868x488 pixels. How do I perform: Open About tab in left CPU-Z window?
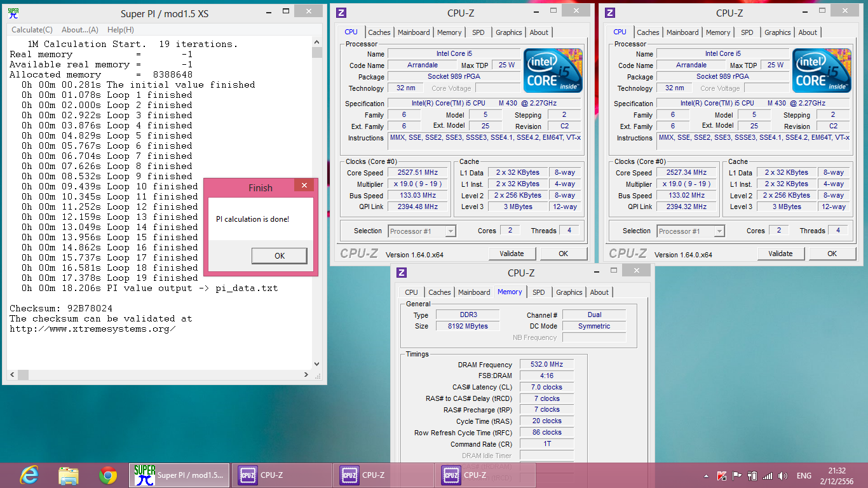click(x=539, y=32)
